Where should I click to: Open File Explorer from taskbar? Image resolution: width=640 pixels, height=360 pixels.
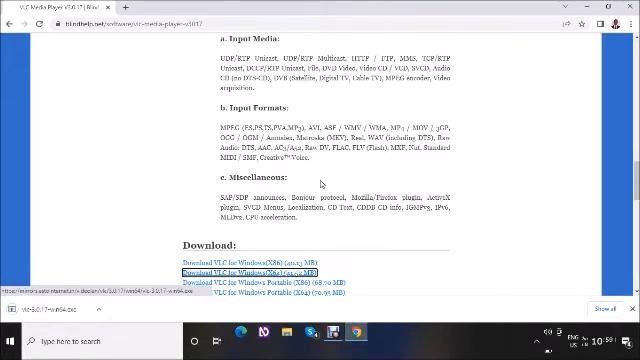click(287, 332)
